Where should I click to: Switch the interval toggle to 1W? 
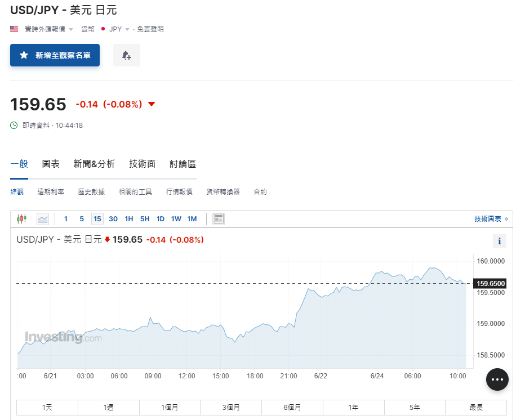pyautogui.click(x=176, y=218)
